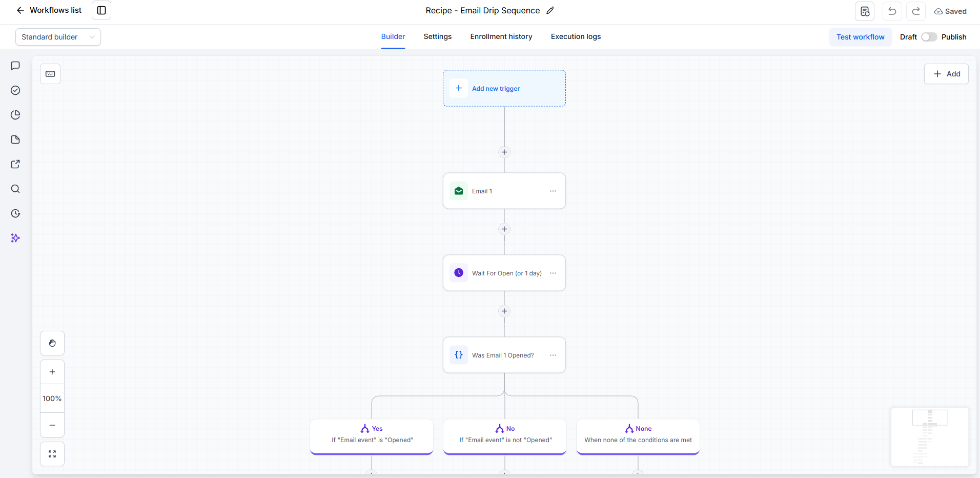Add step below Email 1

point(504,229)
